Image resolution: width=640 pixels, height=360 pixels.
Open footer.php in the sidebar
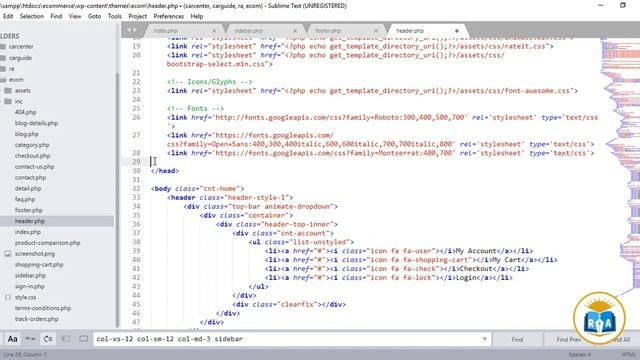[29, 210]
